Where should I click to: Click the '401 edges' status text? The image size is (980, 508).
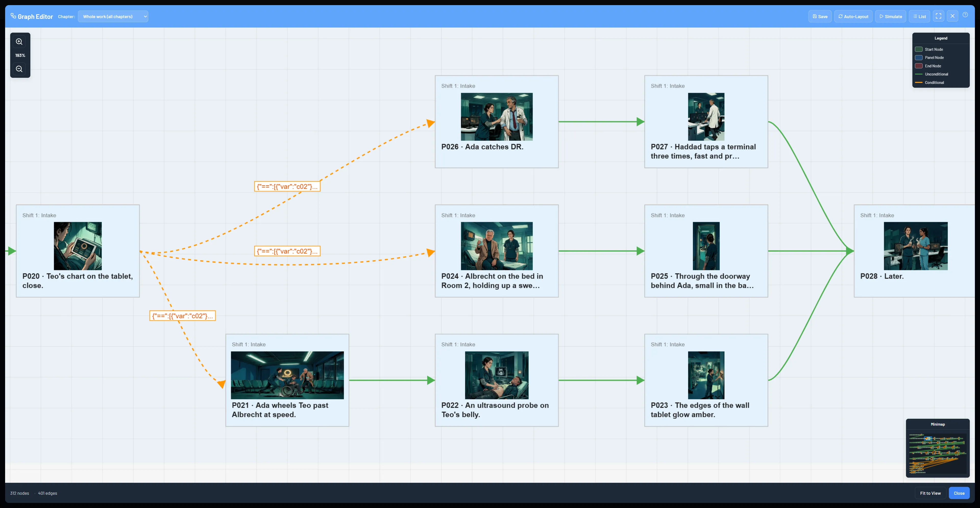coord(47,493)
